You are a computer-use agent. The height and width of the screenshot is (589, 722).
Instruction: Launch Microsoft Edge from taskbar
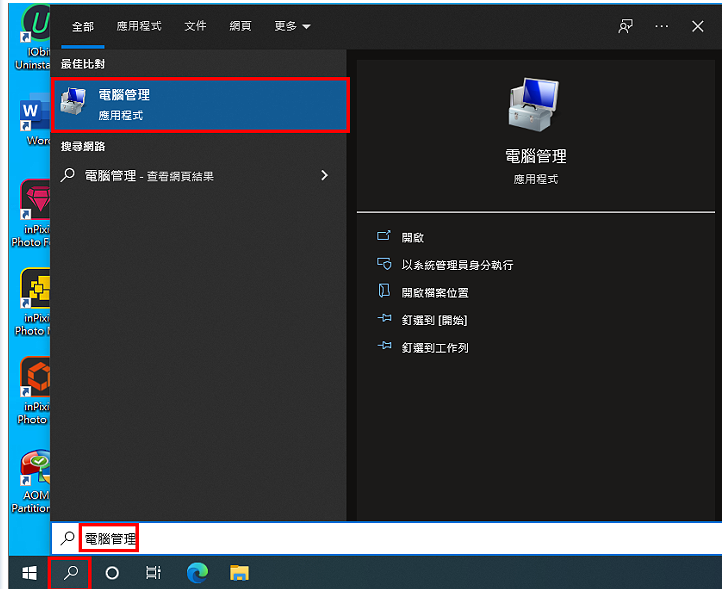click(198, 573)
